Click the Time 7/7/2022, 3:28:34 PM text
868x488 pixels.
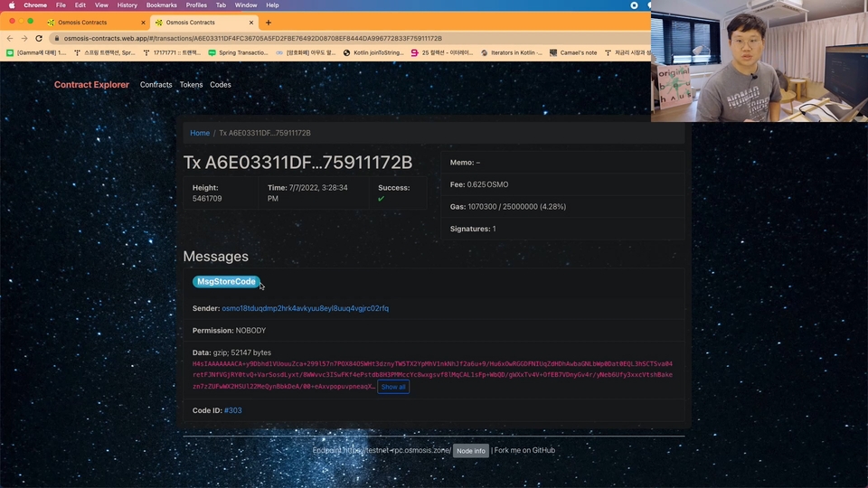point(307,193)
